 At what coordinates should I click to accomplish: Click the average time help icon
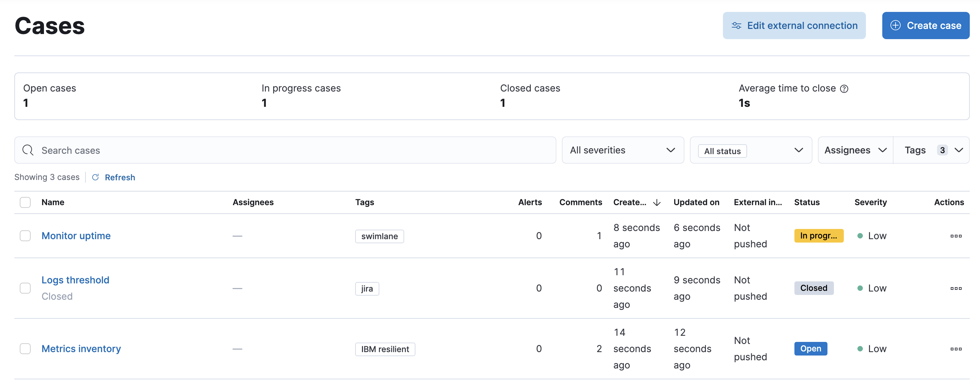(844, 89)
